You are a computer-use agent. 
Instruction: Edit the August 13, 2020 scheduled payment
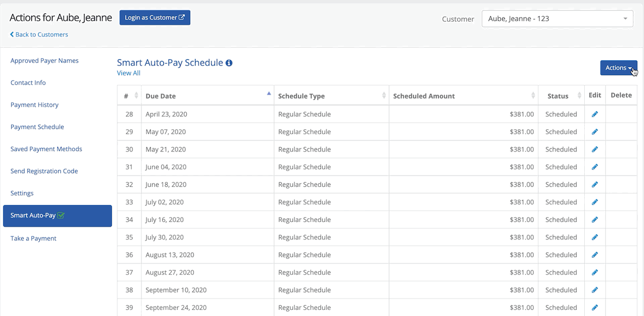point(595,255)
